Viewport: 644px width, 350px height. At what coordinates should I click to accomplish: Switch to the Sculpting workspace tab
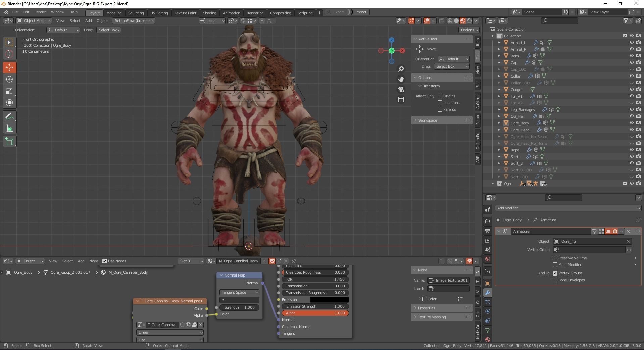pyautogui.click(x=136, y=13)
